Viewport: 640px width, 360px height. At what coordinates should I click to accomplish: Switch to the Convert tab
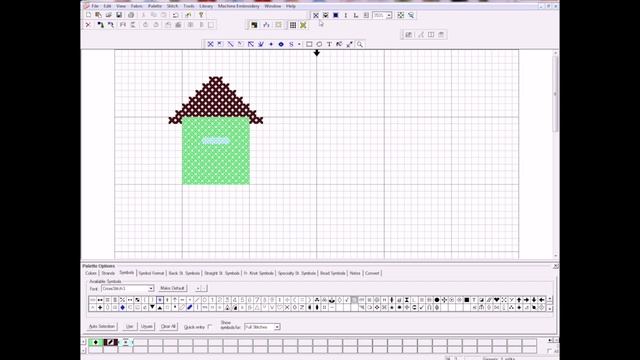tap(372, 273)
